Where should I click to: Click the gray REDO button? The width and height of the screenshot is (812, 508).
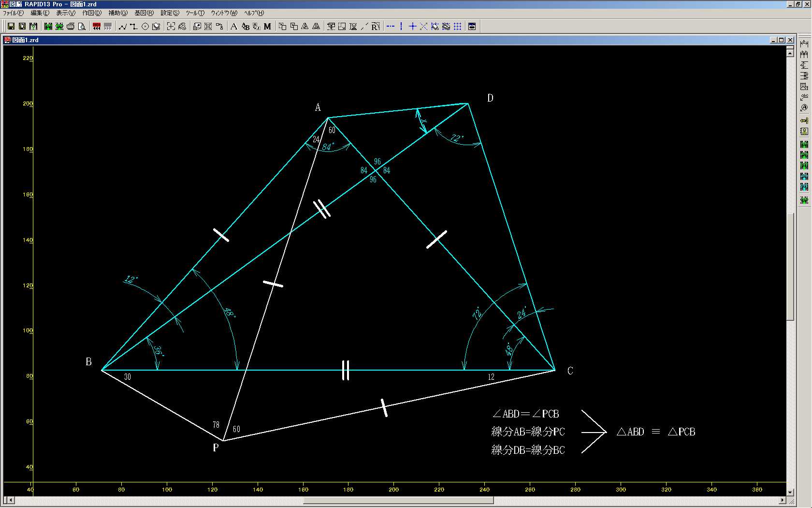click(108, 26)
